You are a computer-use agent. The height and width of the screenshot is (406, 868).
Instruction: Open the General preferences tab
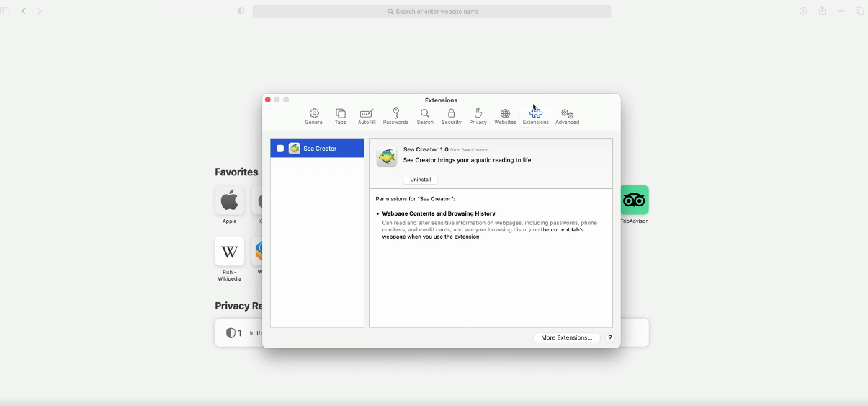314,117
